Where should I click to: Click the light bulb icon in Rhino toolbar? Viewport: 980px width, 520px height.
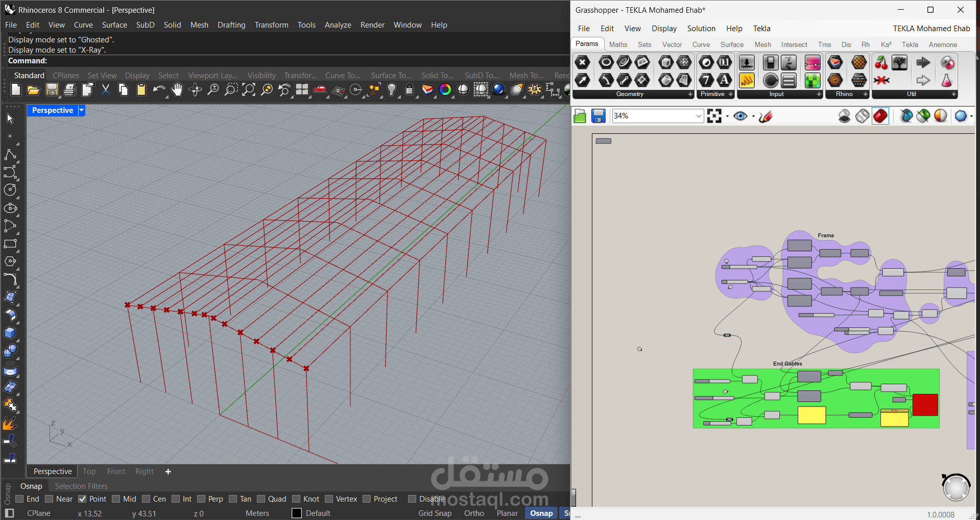(x=392, y=90)
